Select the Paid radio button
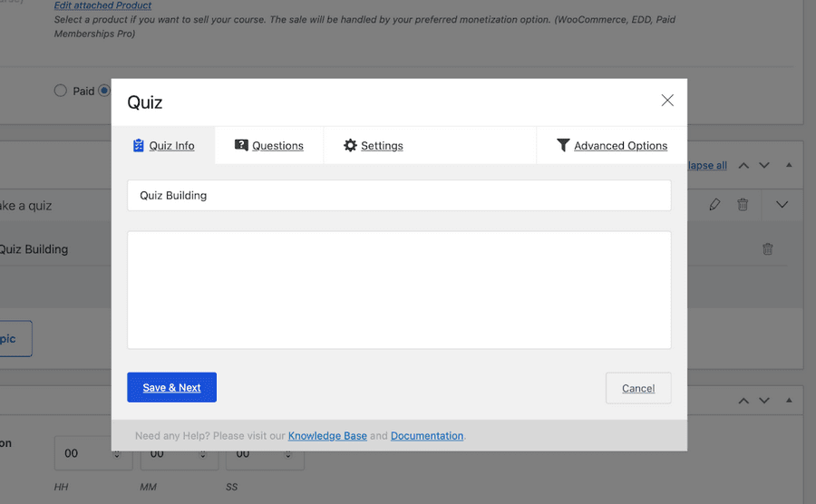Viewport: 816px width, 504px height. pos(61,91)
